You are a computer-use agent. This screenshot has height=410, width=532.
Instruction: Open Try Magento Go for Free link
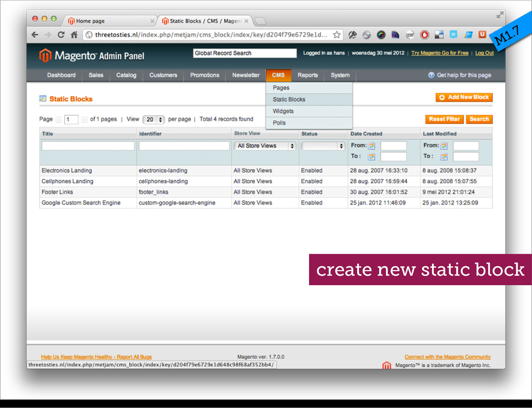click(440, 53)
